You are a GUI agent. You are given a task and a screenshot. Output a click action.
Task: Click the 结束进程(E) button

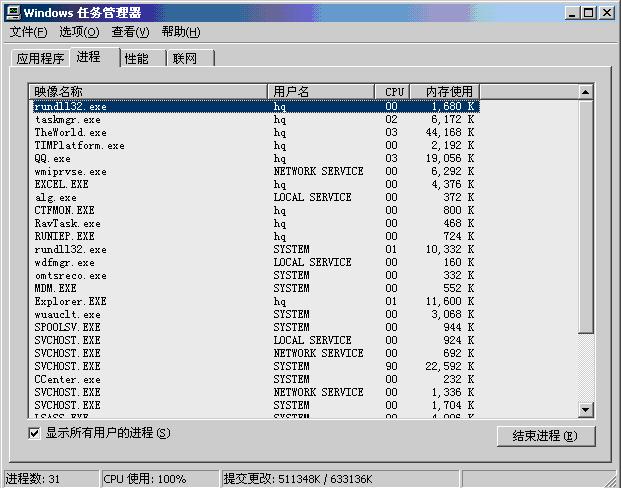[546, 436]
